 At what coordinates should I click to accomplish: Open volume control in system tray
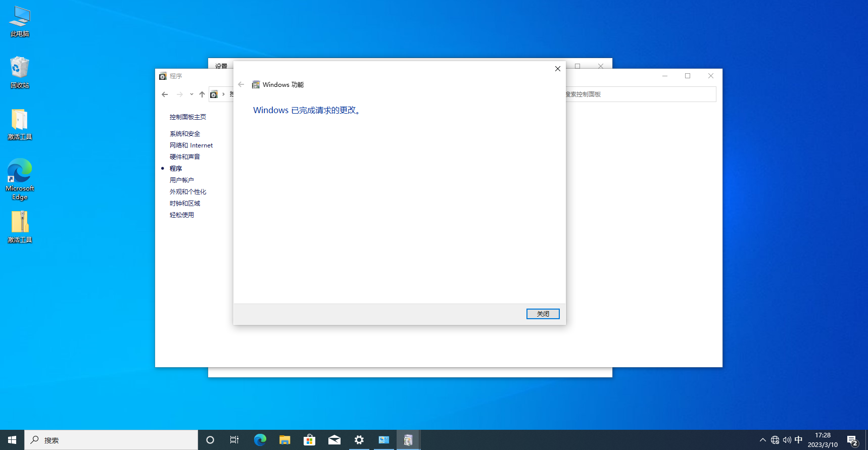787,440
